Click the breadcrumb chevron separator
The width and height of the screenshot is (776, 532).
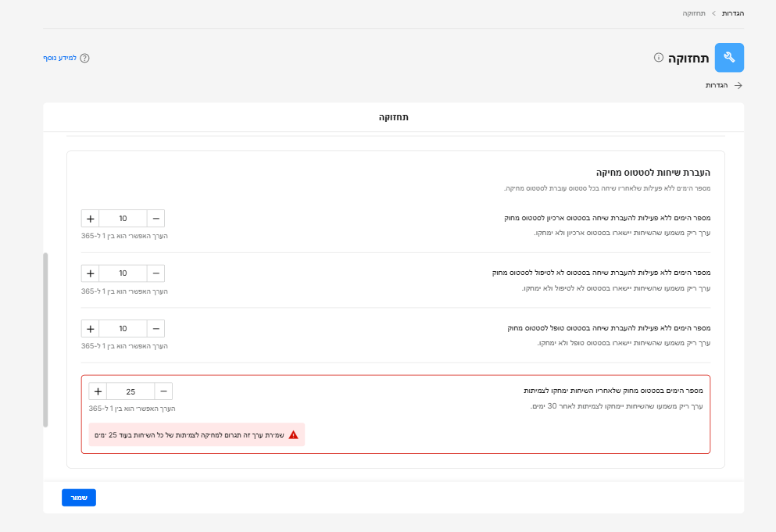[x=713, y=13]
